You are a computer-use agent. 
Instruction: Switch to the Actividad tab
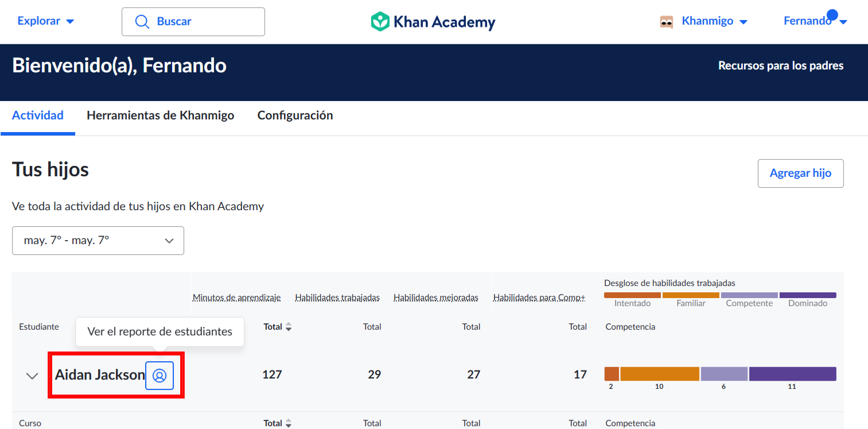[38, 115]
